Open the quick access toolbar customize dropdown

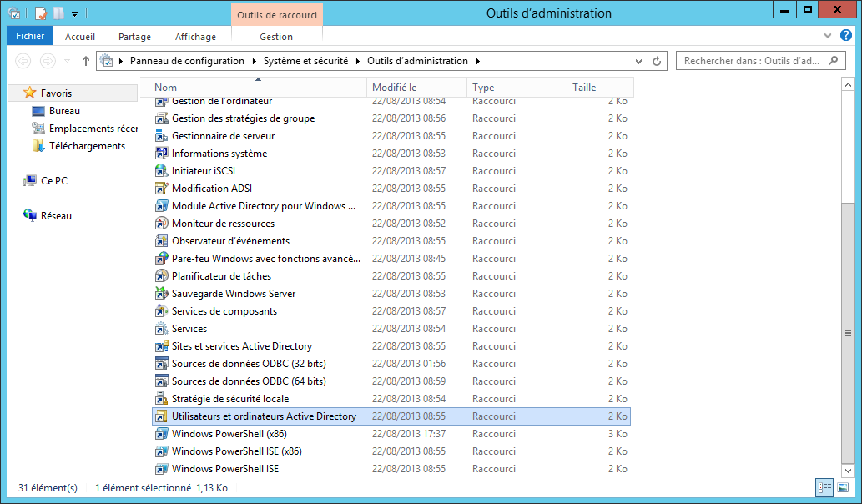(x=75, y=13)
